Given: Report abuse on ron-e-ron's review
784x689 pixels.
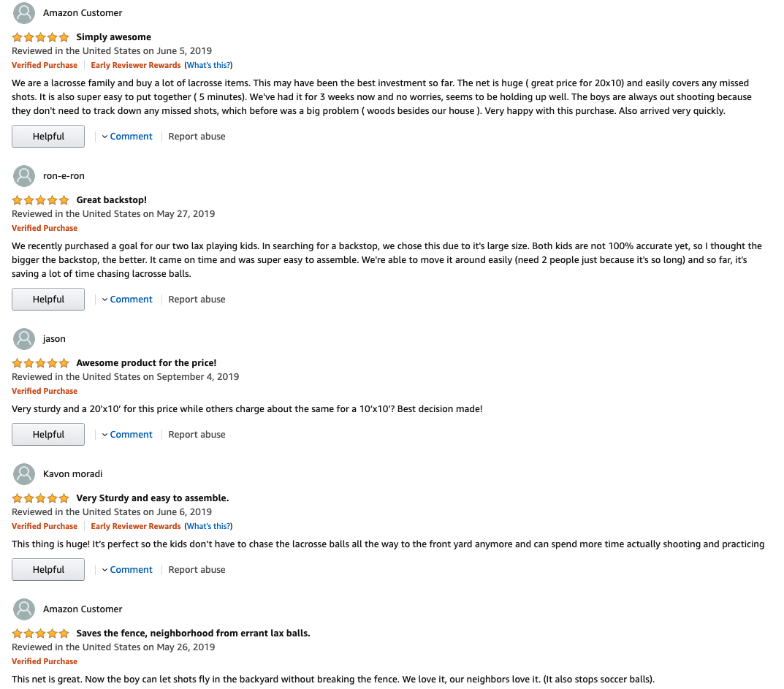Looking at the screenshot, I should 197,300.
